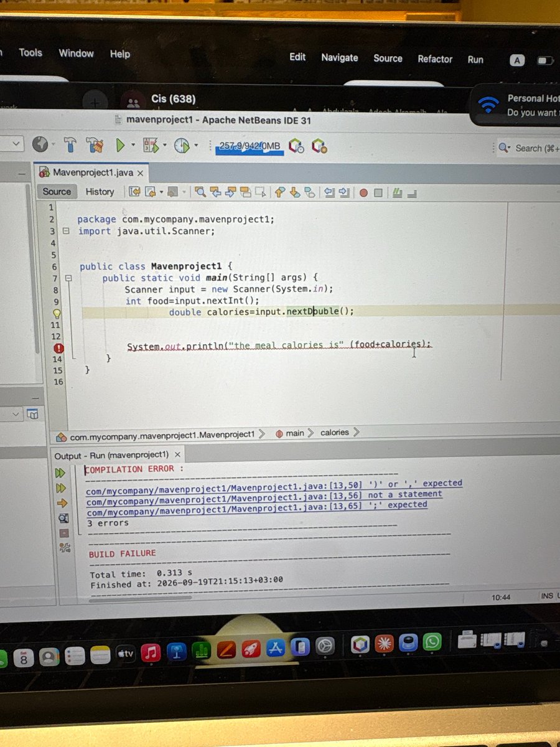Open WhatsApp from the Dock

click(x=432, y=642)
